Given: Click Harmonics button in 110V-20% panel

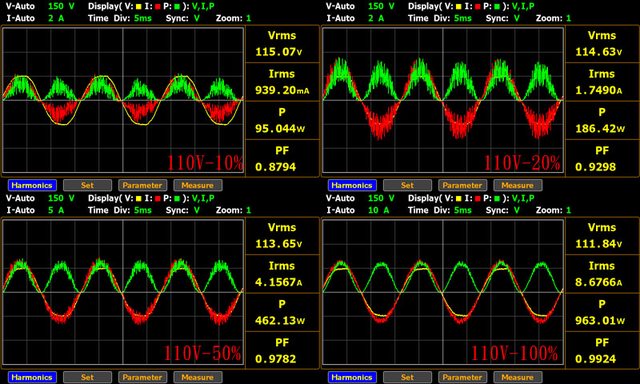Looking at the screenshot, I should click(x=352, y=185).
